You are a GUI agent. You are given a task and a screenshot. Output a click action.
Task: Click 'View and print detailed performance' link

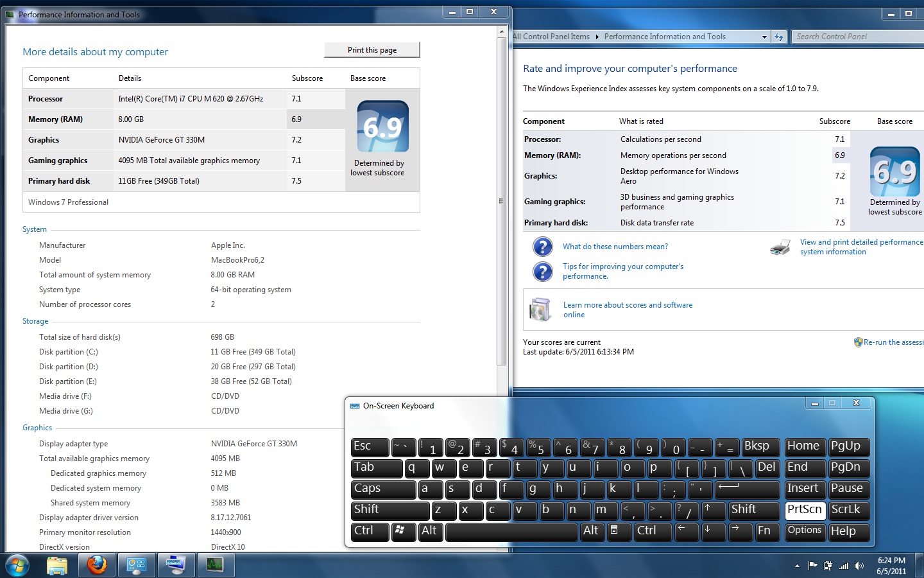click(x=861, y=247)
